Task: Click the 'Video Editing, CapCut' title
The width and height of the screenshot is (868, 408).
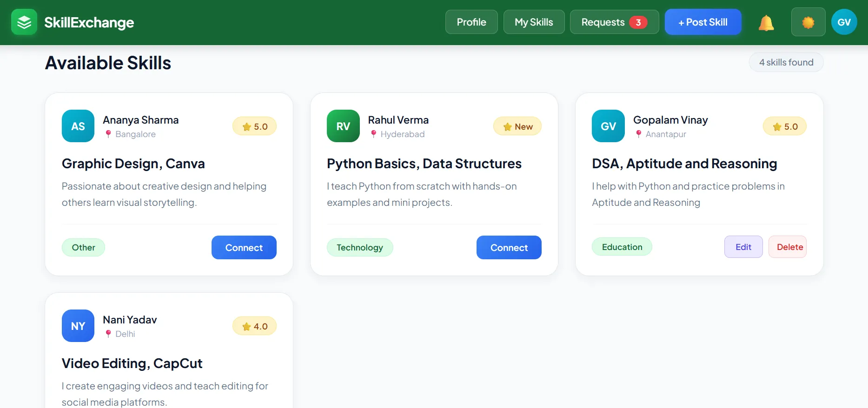Action: [132, 363]
